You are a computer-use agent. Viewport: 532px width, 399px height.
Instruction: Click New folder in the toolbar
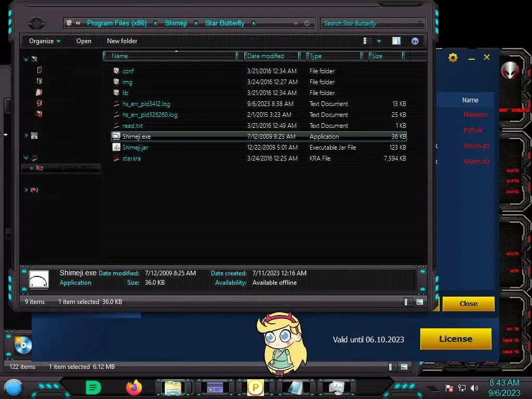(x=122, y=41)
